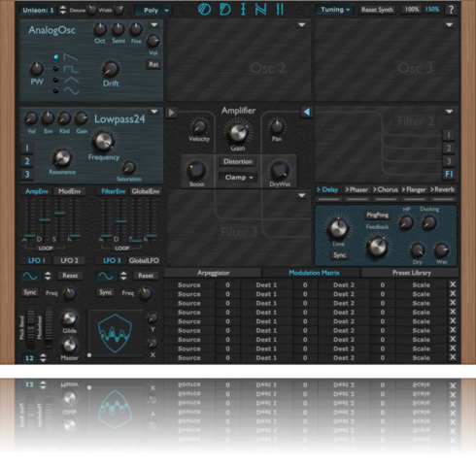
Task: Click the help question mark icon
Action: click(451, 10)
